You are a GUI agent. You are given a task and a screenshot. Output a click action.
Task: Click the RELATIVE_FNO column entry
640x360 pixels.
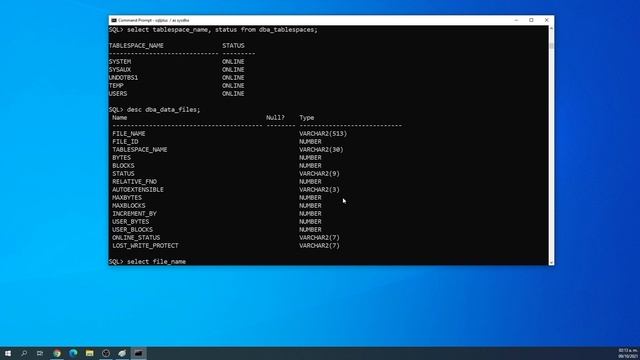click(134, 182)
